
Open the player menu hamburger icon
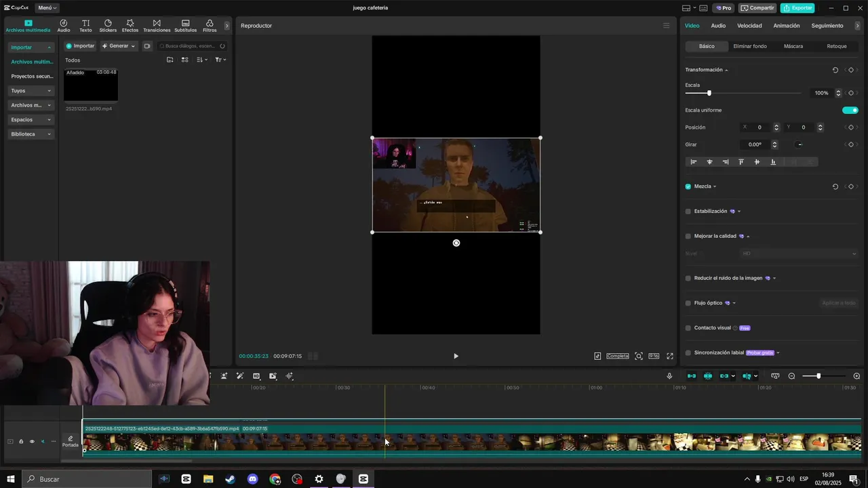[666, 26]
